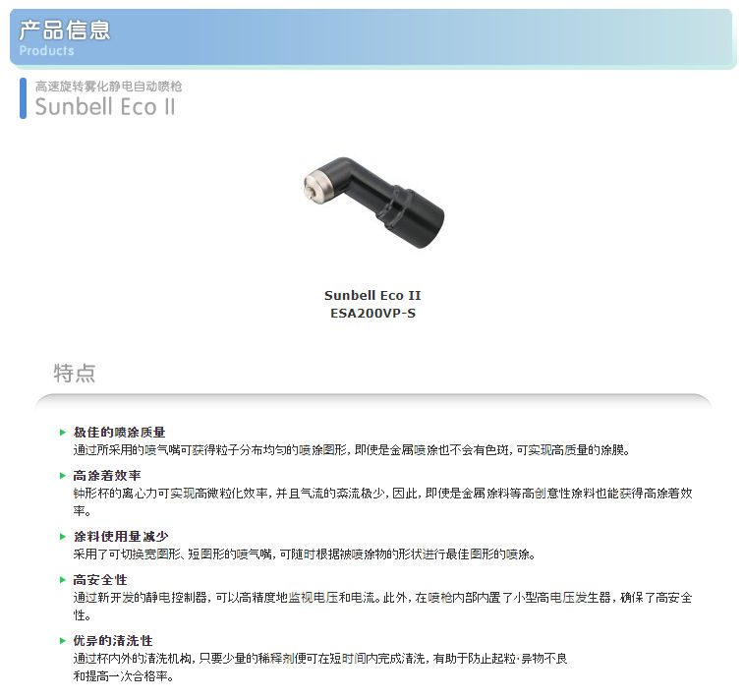This screenshot has height=700, width=743.
Task: Click the 高涂着效率 feature heading
Action: click(x=107, y=476)
